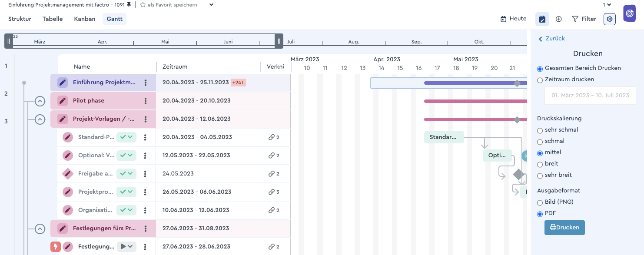Open status dropdown of Freigabe a... task

(126, 174)
